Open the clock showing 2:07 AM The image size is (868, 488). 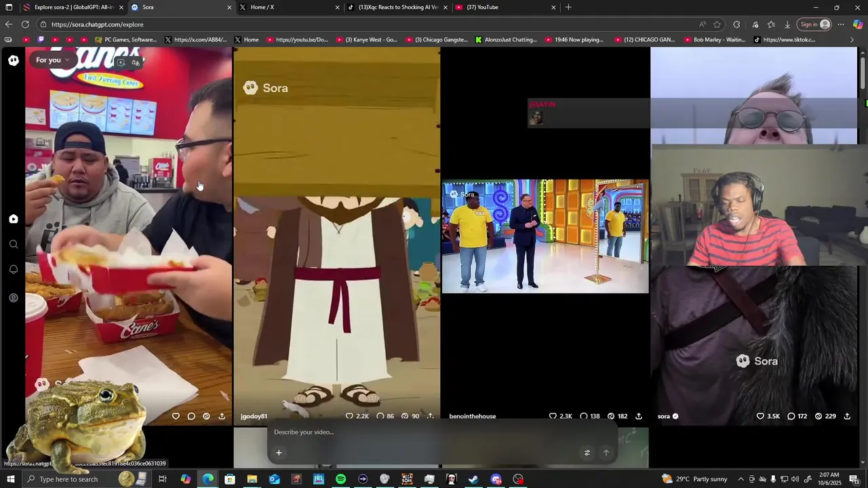[830, 479]
